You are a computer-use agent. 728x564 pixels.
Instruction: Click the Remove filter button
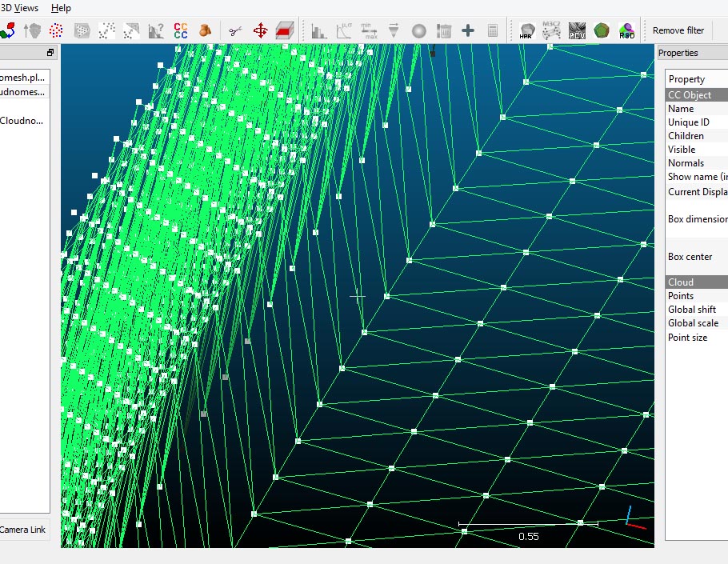click(678, 30)
